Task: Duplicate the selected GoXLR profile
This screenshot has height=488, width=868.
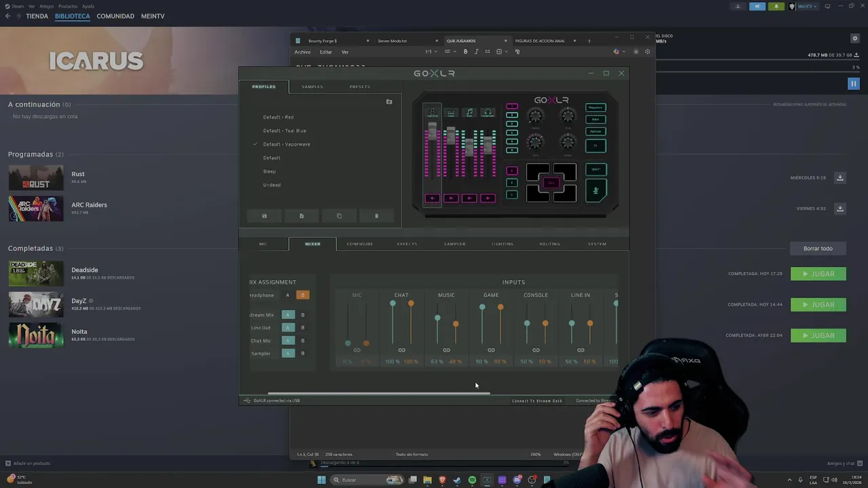Action: pyautogui.click(x=339, y=216)
